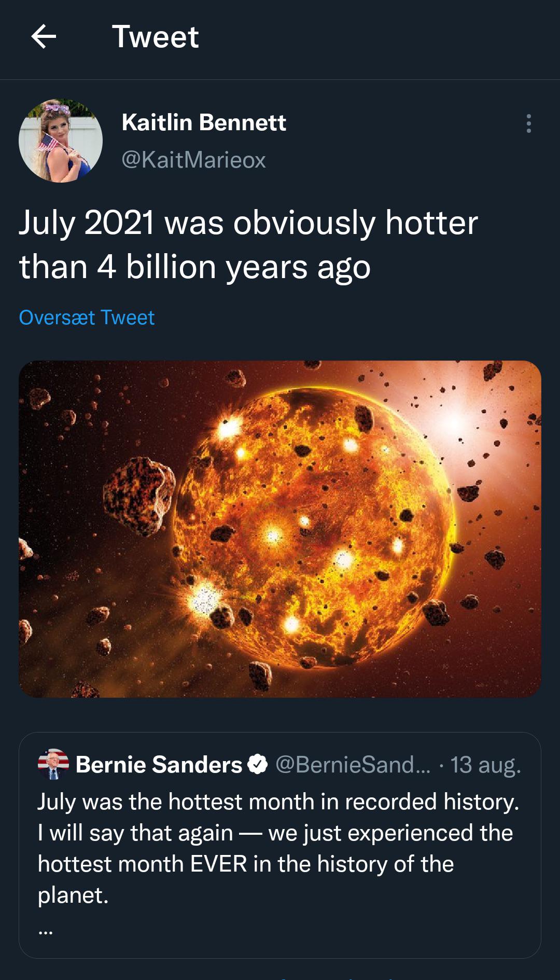
Task: Expand the quoted tweet's trailing ellipsis
Action: [46, 931]
